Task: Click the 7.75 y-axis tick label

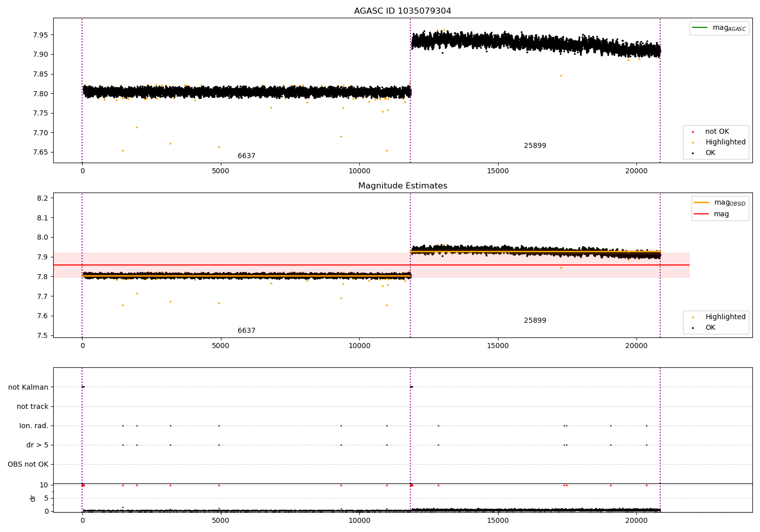Action: pyautogui.click(x=41, y=113)
